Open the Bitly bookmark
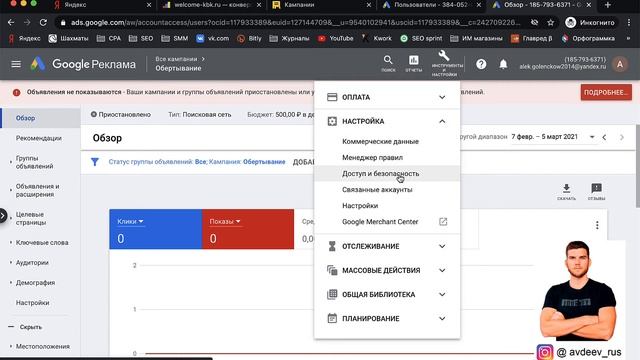Image resolution: width=640 pixels, height=360 pixels. [x=249, y=38]
